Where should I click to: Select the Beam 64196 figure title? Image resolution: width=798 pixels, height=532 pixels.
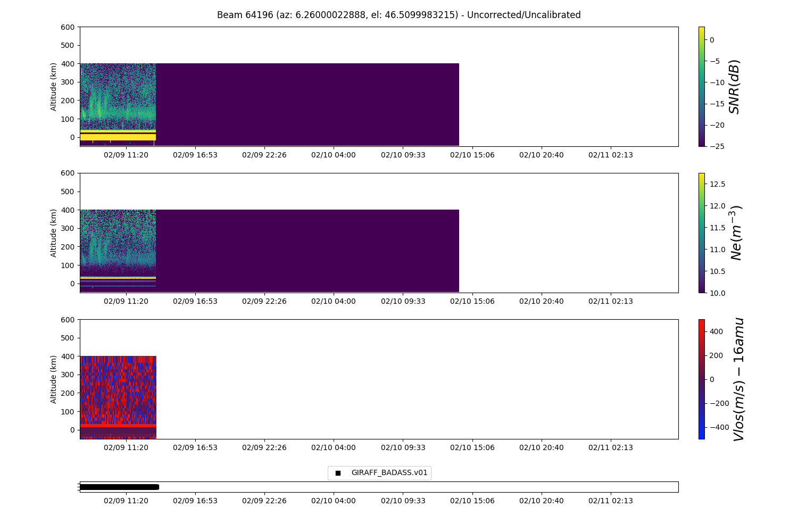[x=399, y=15]
